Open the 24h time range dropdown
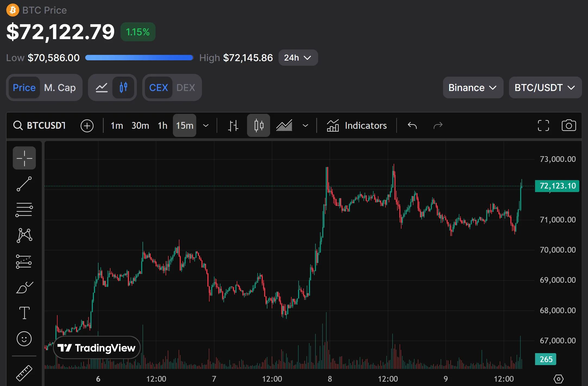This screenshot has height=386, width=588. (x=298, y=58)
